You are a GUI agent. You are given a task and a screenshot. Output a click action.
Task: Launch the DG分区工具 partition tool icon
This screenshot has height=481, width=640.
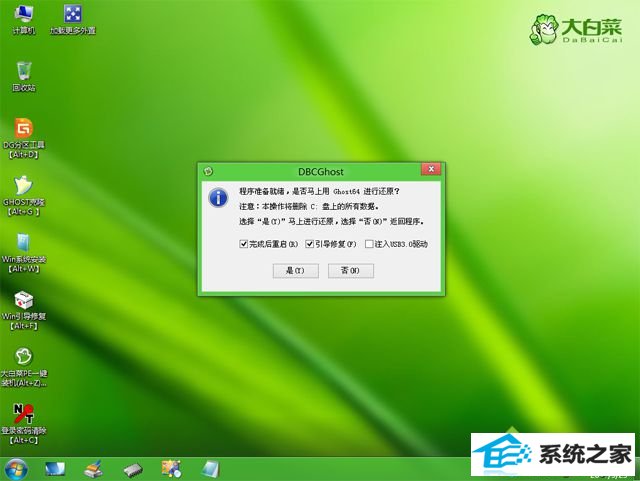click(23, 130)
